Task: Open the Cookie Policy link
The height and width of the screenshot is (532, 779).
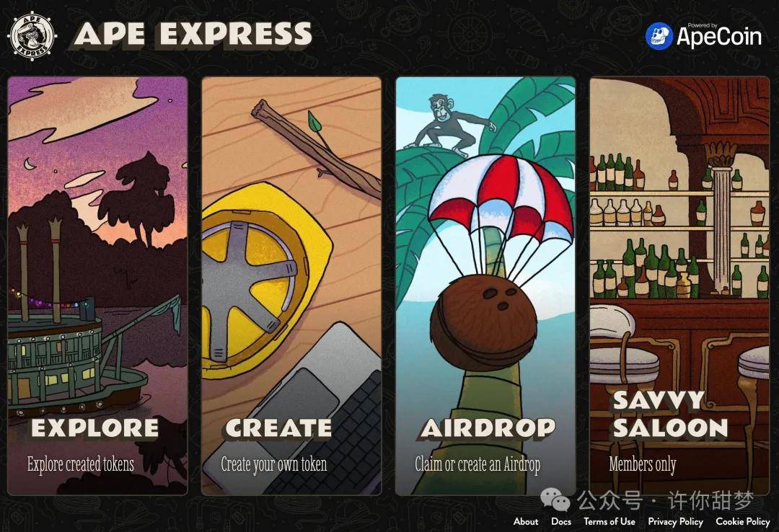Action: (x=743, y=522)
